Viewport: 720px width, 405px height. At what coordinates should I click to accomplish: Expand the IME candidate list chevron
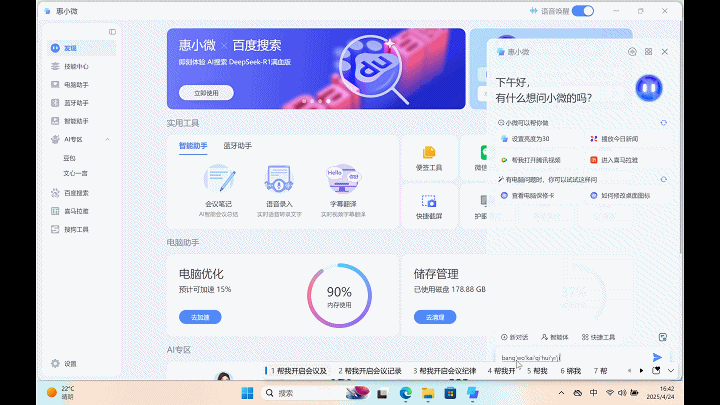pos(671,371)
